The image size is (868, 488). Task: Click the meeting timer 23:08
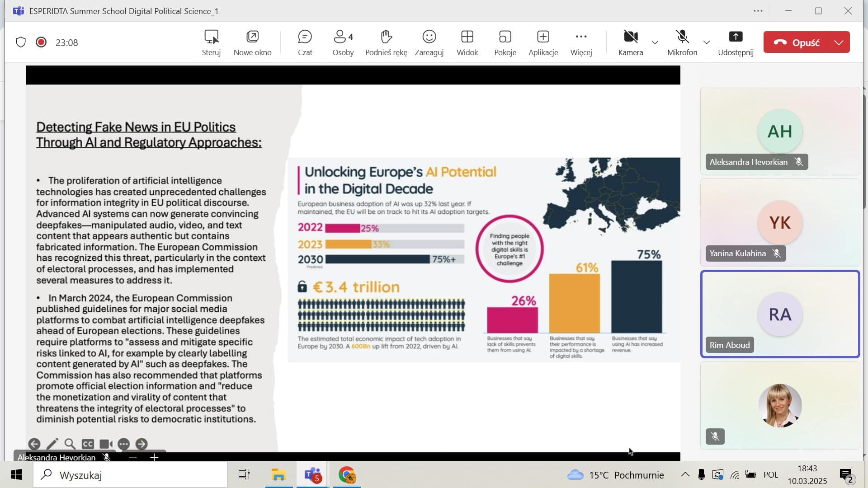(x=66, y=42)
